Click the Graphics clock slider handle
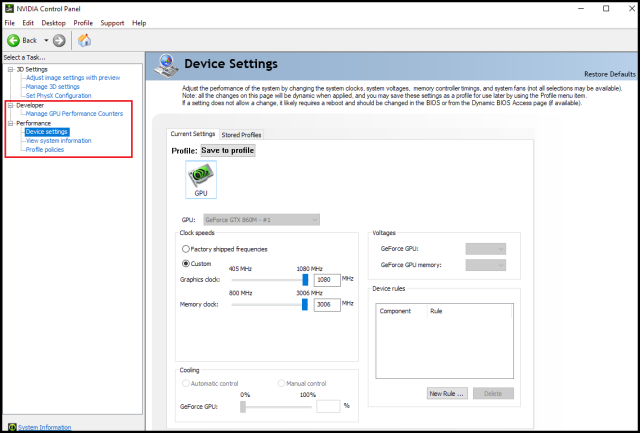This screenshot has width=640, height=433. (305, 280)
